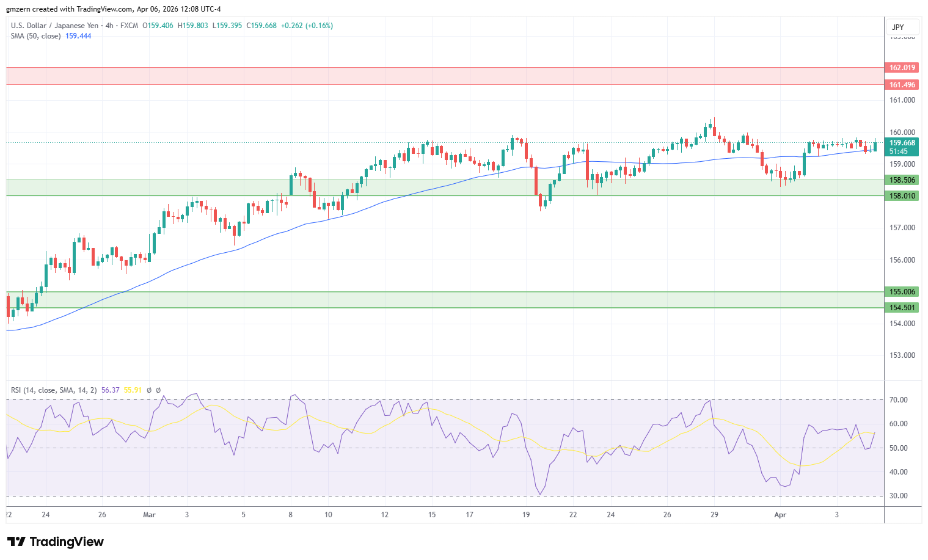Click the 153.000 price axis tick
Screen dimensions: 928x560
pos(902,355)
